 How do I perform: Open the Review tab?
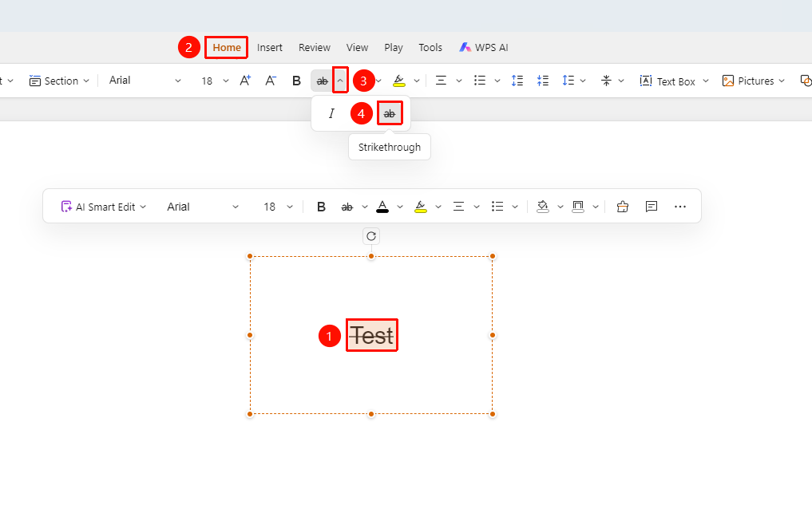click(x=315, y=48)
